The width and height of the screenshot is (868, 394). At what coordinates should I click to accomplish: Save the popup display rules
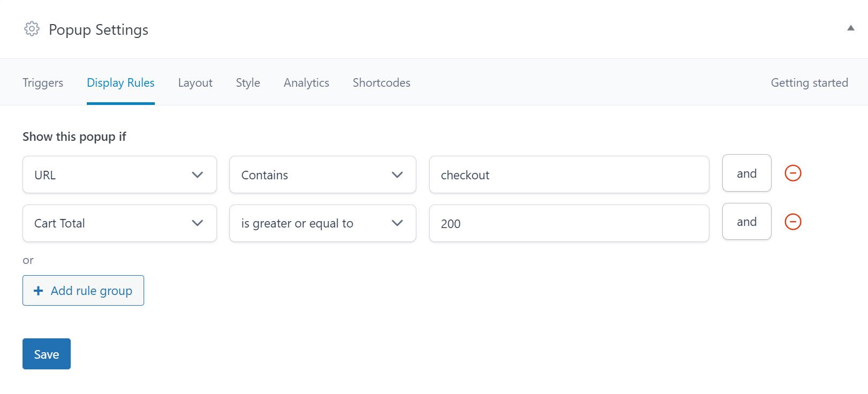pos(47,354)
